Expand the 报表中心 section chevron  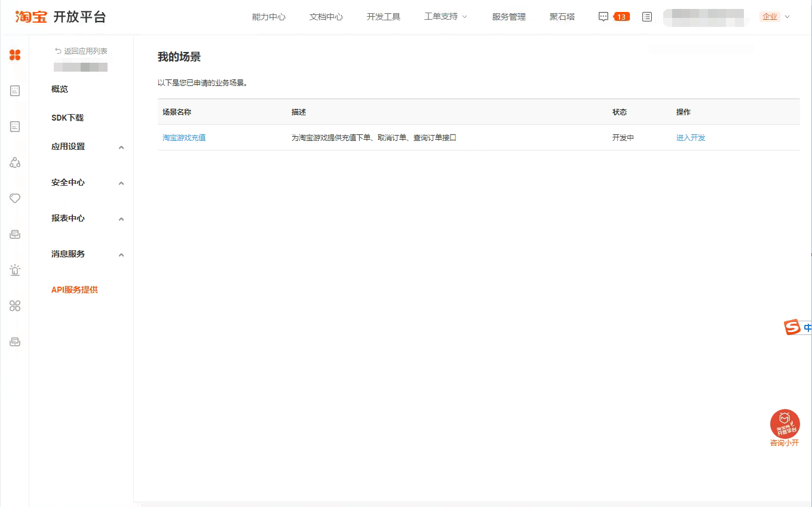click(x=121, y=219)
